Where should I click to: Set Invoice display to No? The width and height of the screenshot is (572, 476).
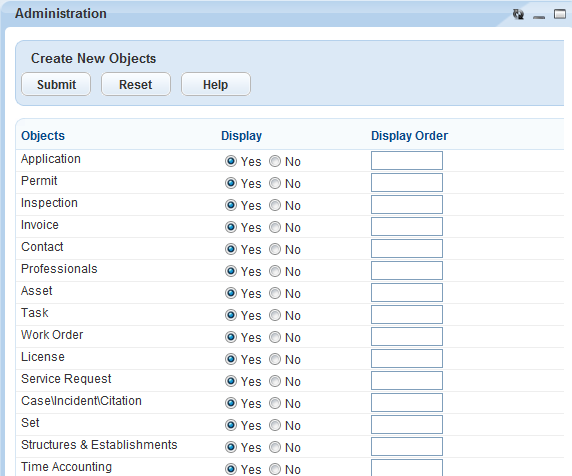click(275, 227)
